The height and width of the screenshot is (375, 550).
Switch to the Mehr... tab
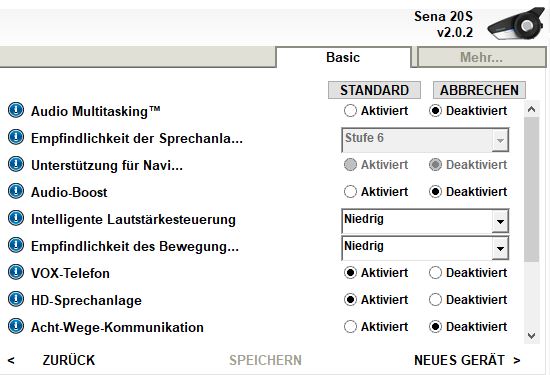(481, 57)
